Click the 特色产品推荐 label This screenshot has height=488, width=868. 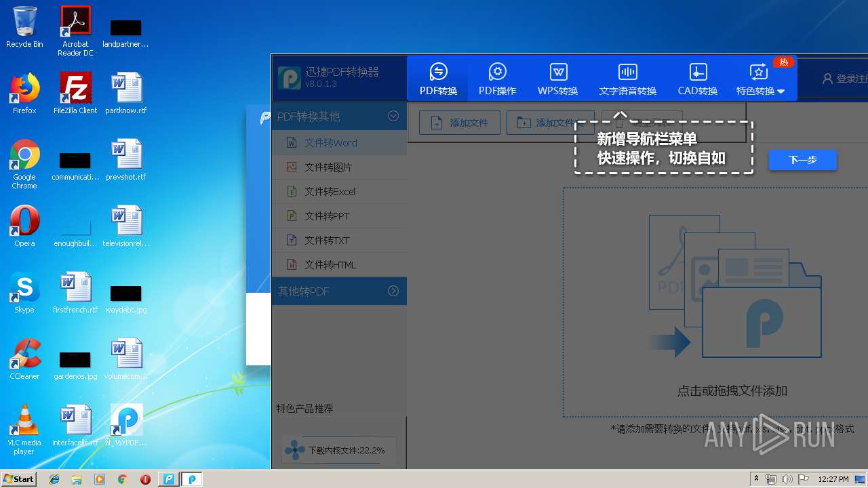[x=304, y=409]
